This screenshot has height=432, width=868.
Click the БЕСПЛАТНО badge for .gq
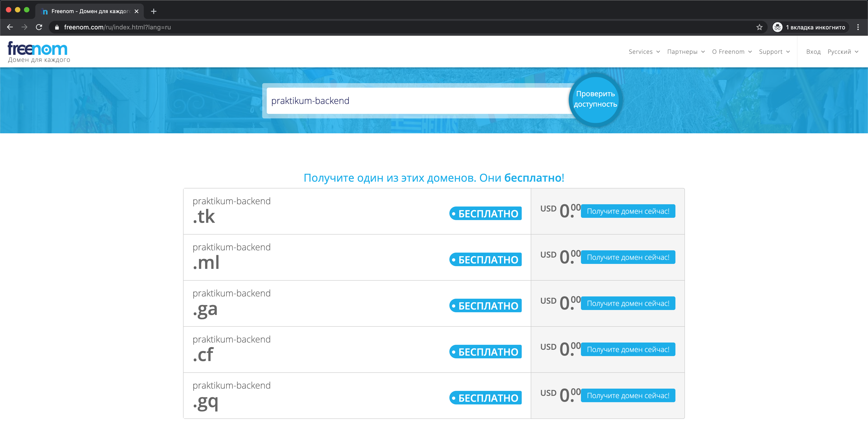[485, 398]
